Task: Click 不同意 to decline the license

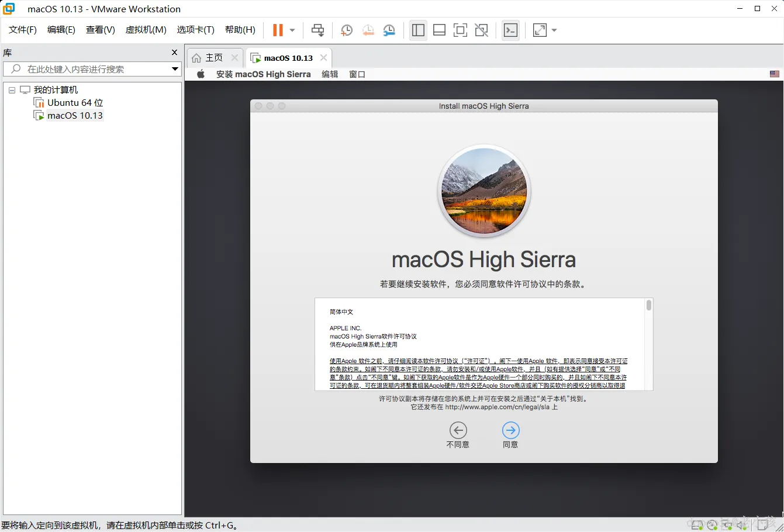Action: point(458,436)
